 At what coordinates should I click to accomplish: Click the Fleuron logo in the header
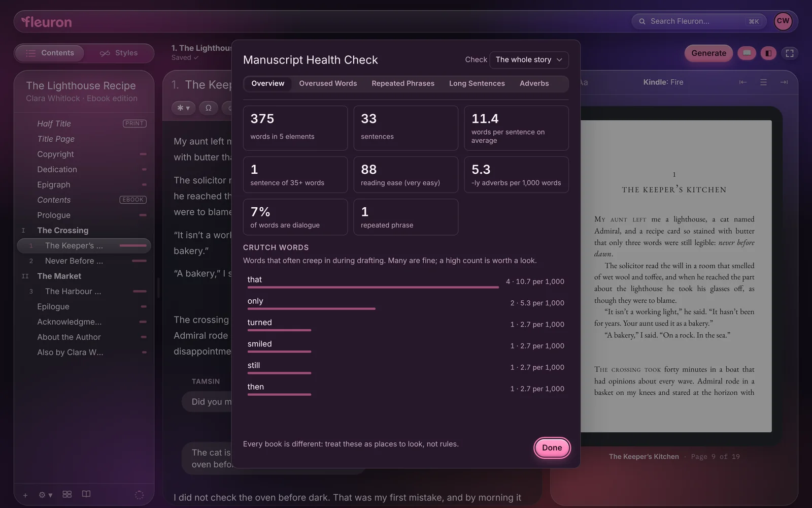coord(46,22)
